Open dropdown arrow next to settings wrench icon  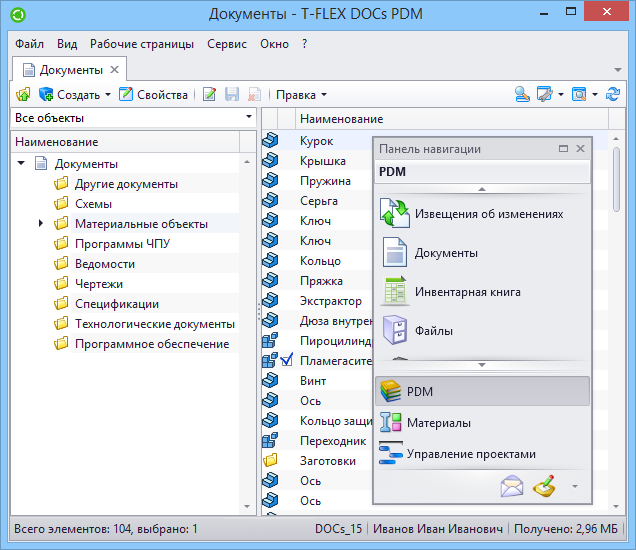point(561,95)
